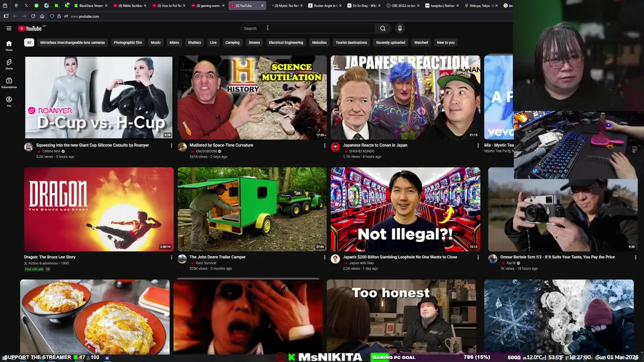Start voice search with microphone icon
Screen dimensions: 644x362
pos(399,29)
